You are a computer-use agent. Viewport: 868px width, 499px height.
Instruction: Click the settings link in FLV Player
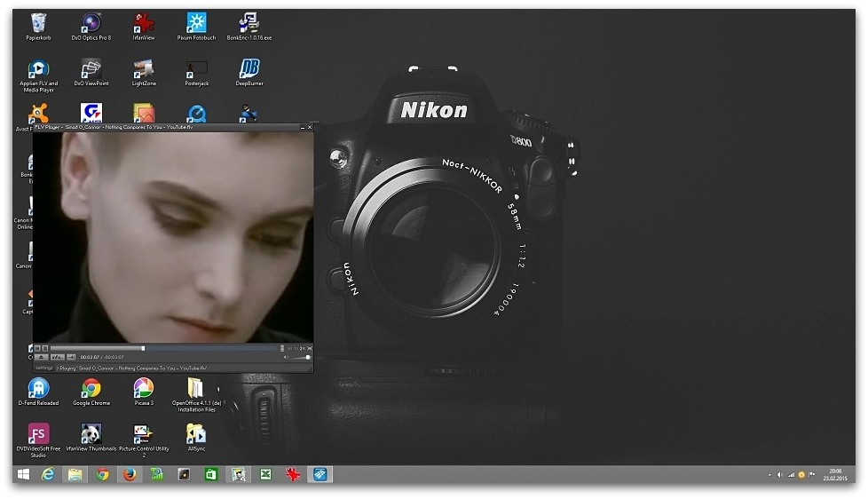[44, 368]
